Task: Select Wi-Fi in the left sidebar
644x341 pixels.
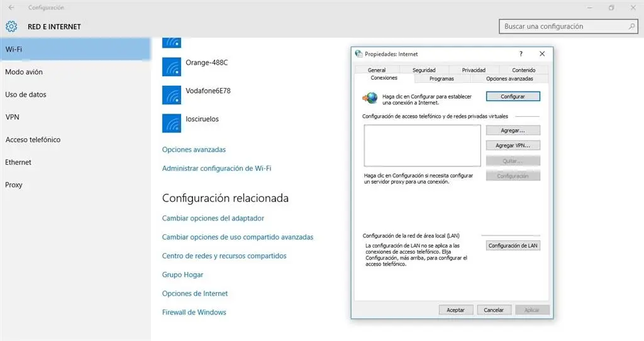Action: (75, 49)
